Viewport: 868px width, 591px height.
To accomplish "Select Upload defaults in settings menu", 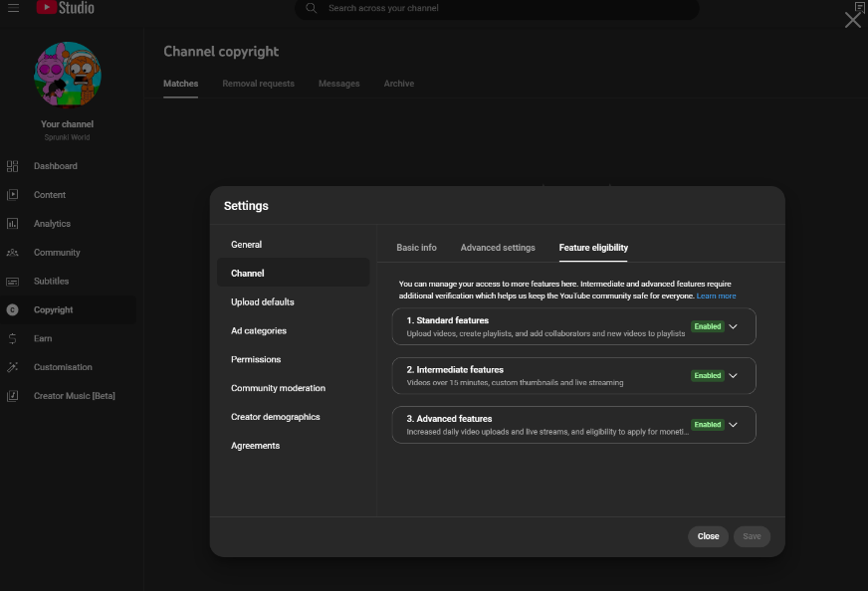I will tap(263, 301).
